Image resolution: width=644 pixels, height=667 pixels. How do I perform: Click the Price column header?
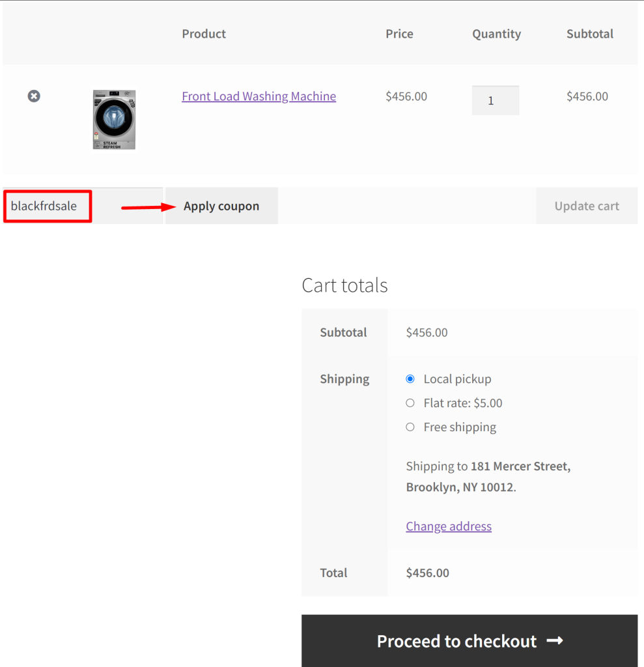click(x=399, y=34)
